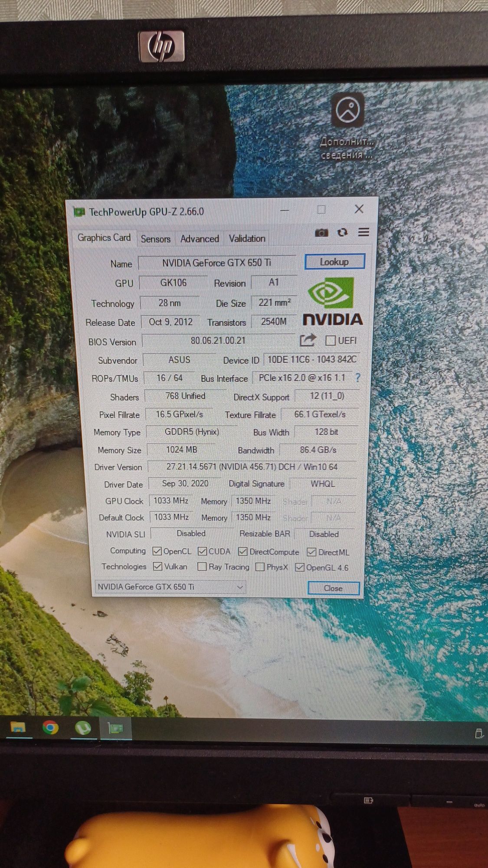Select the desktop shortcut icon 'Дополнит... сведения'
This screenshot has height=868, width=488.
point(347,127)
